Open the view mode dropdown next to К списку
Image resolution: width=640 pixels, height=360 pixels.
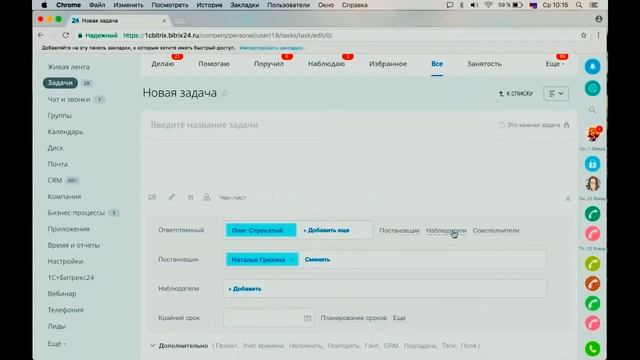pyautogui.click(x=556, y=93)
